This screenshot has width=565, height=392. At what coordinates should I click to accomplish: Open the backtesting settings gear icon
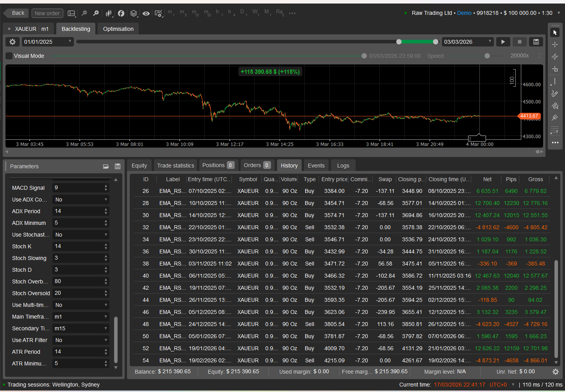coord(13,42)
